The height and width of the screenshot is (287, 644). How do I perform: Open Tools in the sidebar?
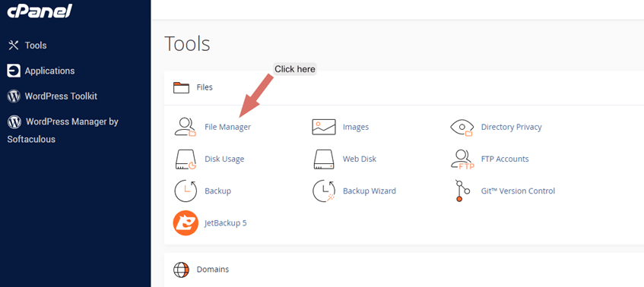[x=36, y=46]
